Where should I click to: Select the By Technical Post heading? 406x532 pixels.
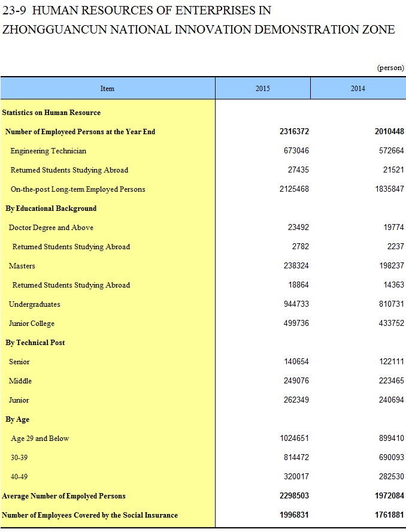click(35, 343)
